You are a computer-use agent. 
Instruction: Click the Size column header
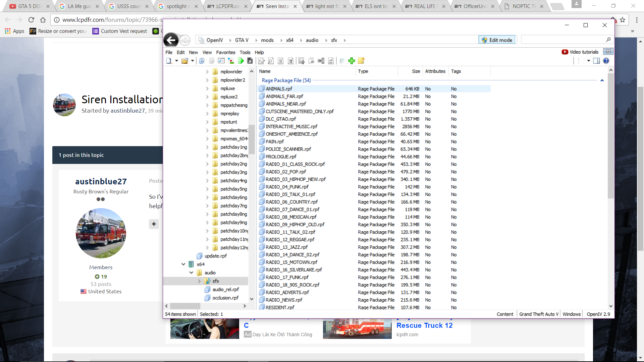tap(416, 71)
